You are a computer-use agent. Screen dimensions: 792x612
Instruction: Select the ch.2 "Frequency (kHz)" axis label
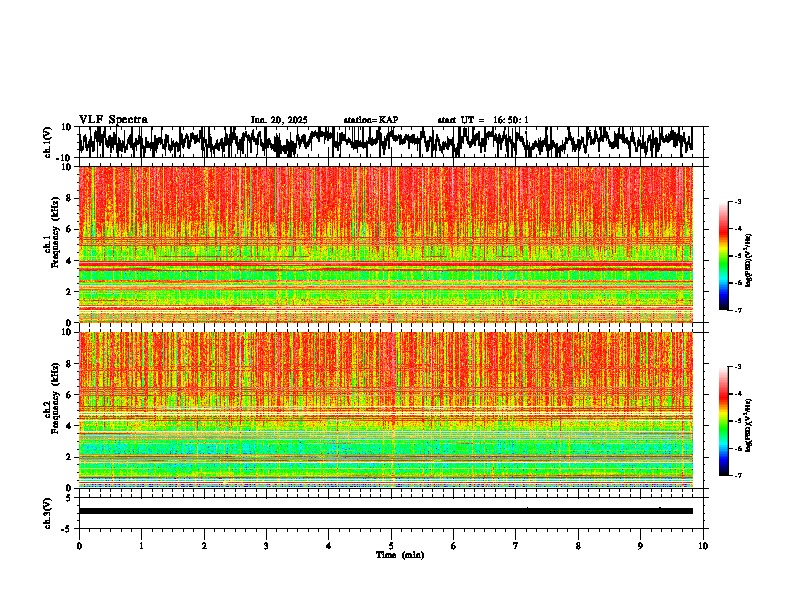pos(55,398)
